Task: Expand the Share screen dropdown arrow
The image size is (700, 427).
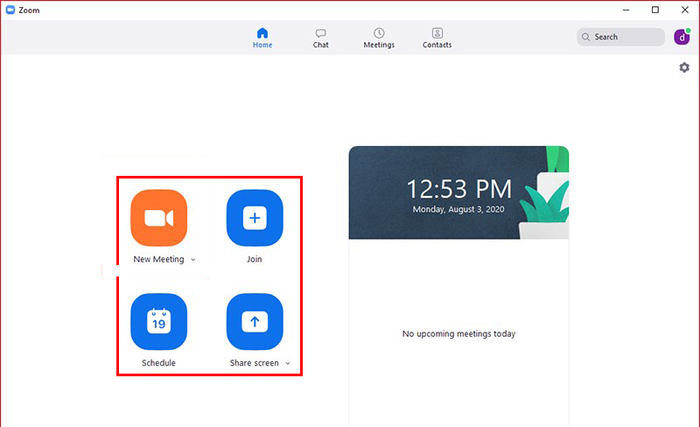Action: coord(288,363)
